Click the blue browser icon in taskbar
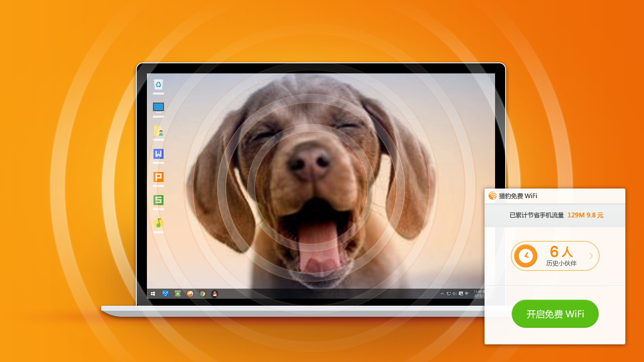This screenshot has width=644, height=362. (x=165, y=294)
